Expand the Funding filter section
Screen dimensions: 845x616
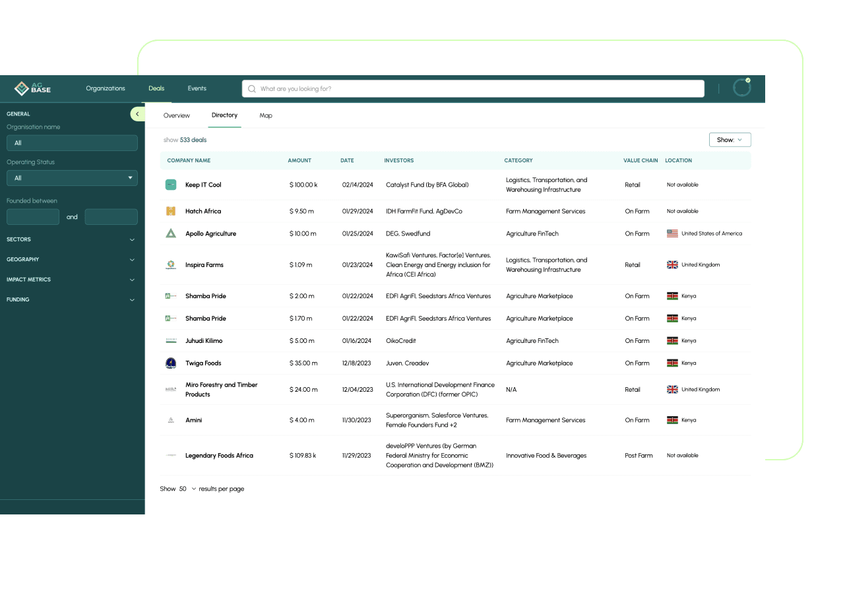tap(72, 299)
